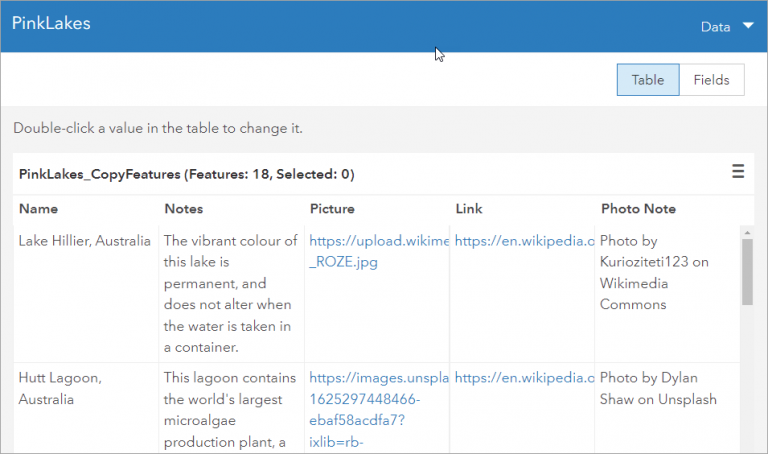Click the Notes column header
768x454 pixels.
pos(184,209)
